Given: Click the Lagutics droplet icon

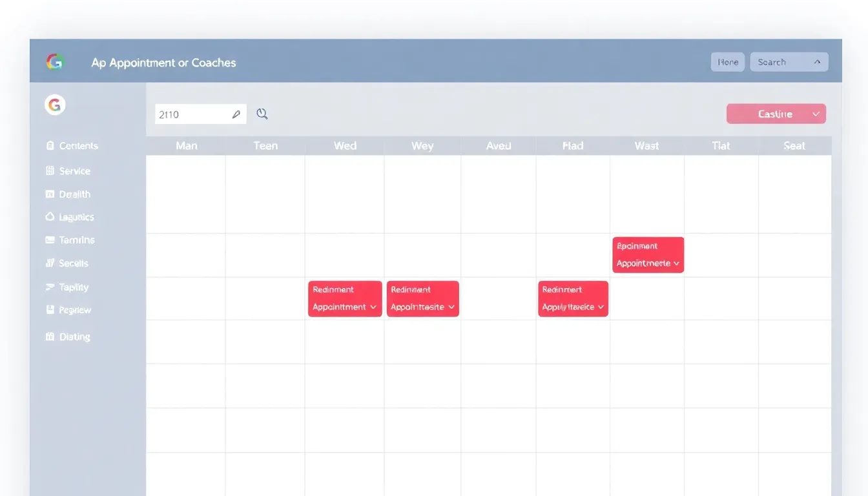Looking at the screenshot, I should tap(50, 217).
